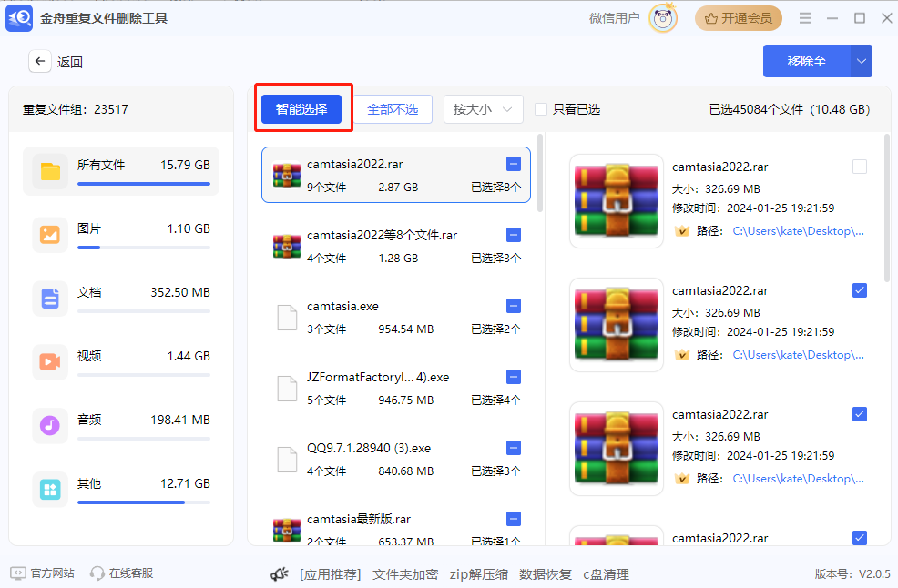Click the QQ9.7.1.28940 (3).exe file icon
This screenshot has height=588, width=898.
[287, 460]
